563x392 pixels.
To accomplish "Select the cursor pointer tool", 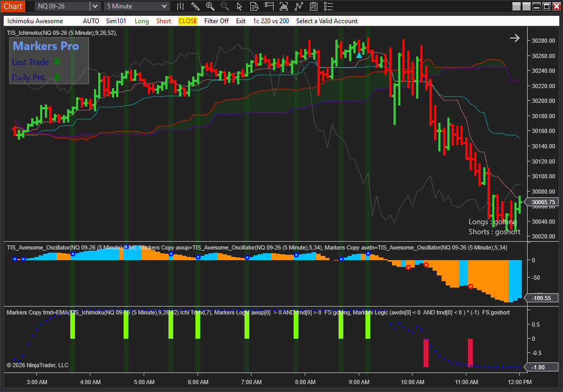I will [239, 6].
